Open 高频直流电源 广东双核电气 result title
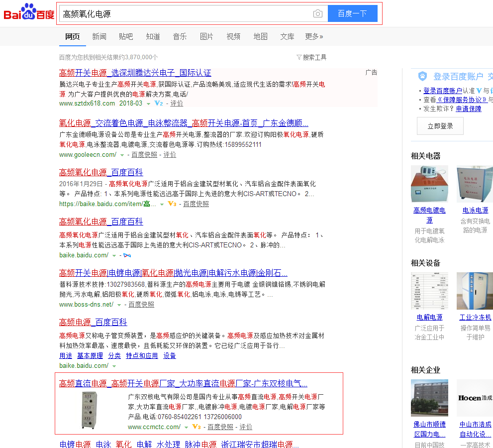This screenshot has height=448, width=493. pos(183,383)
